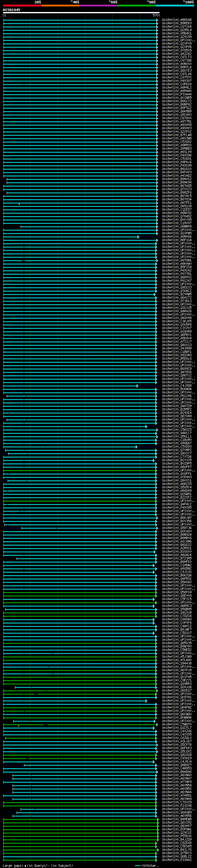The width and height of the screenshot is (197, 868).
Task: Open hit UniRef100_Q285L8
Action: pos(176,30)
